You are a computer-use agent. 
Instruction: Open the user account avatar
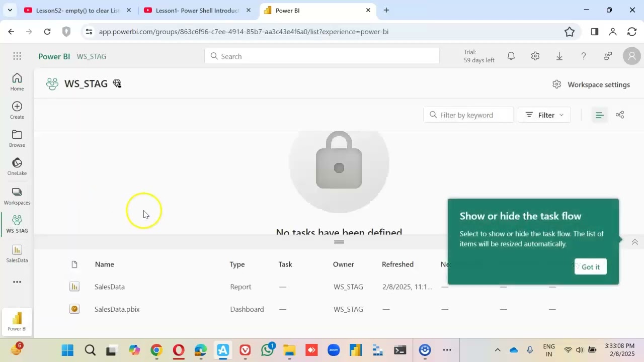[x=632, y=56]
